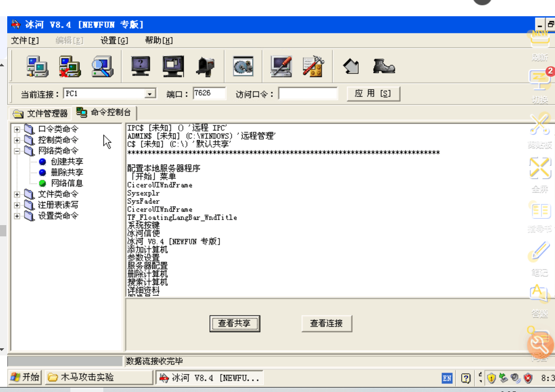Open the 帮助[H] menu
The image size is (555, 392).
[159, 41]
